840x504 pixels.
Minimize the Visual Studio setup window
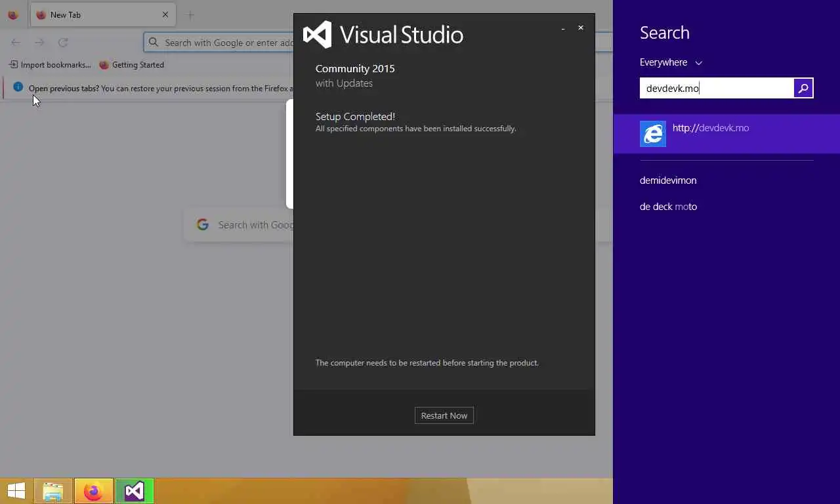(563, 28)
